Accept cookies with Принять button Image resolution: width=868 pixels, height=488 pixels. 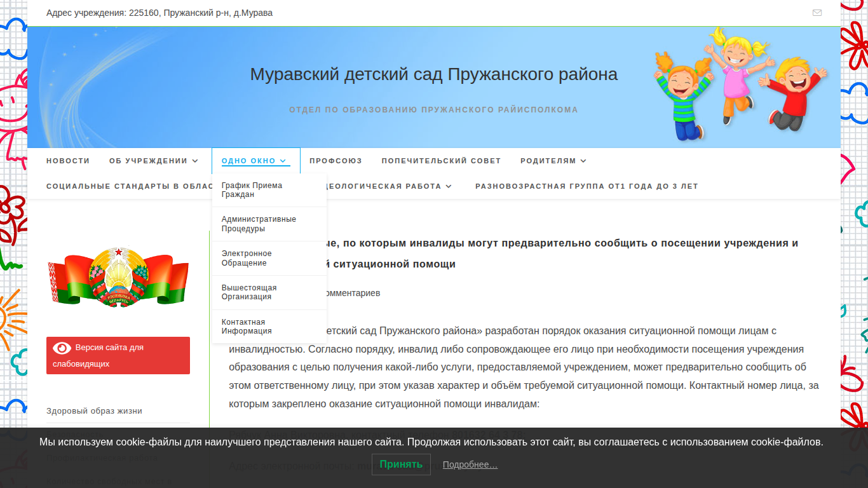coord(401,464)
